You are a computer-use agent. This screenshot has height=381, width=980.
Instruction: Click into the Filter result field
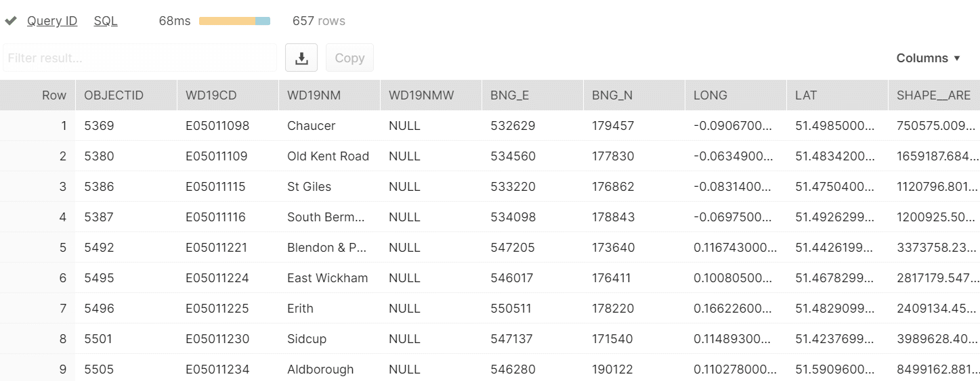click(x=140, y=58)
